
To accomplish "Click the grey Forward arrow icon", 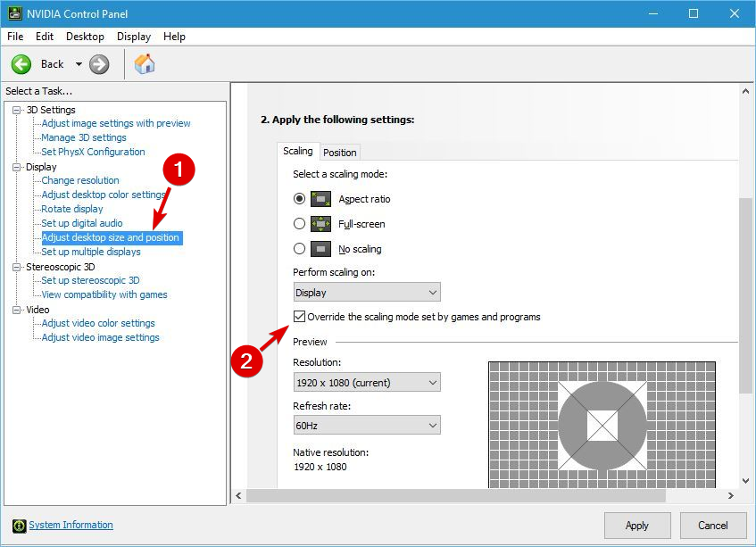I will 99,64.
